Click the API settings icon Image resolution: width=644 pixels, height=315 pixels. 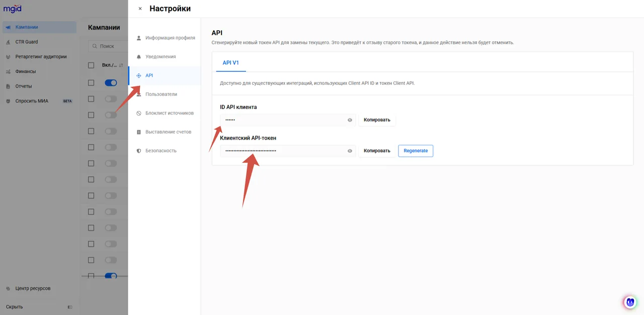click(x=139, y=75)
